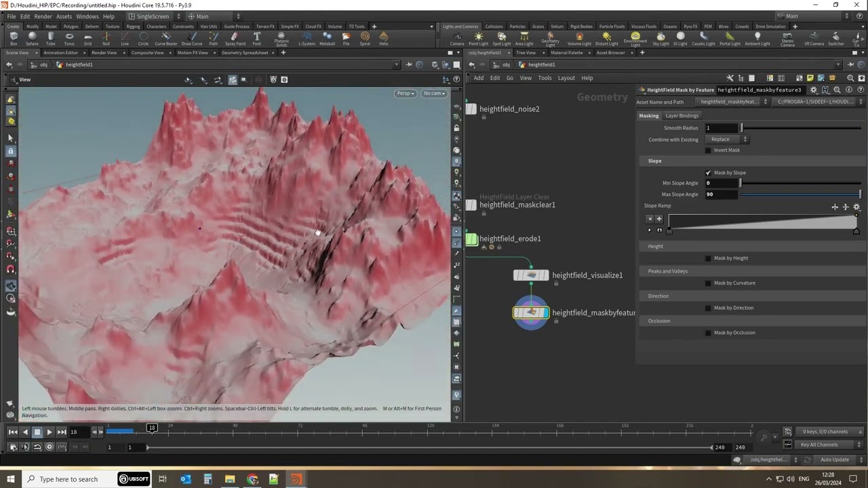Select the Font shelf tool
This screenshot has width=868, height=488.
[x=256, y=39]
